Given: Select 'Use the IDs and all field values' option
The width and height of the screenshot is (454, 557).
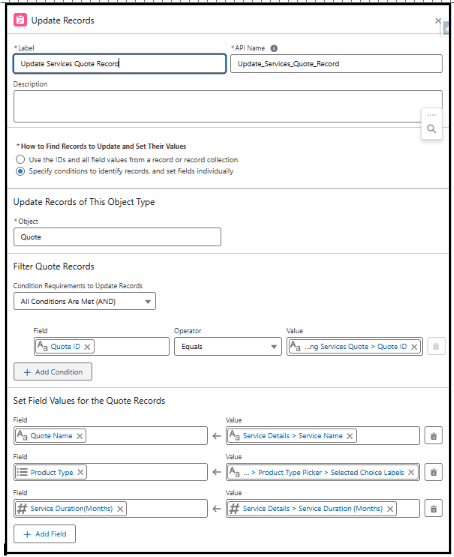Looking at the screenshot, I should 21,159.
